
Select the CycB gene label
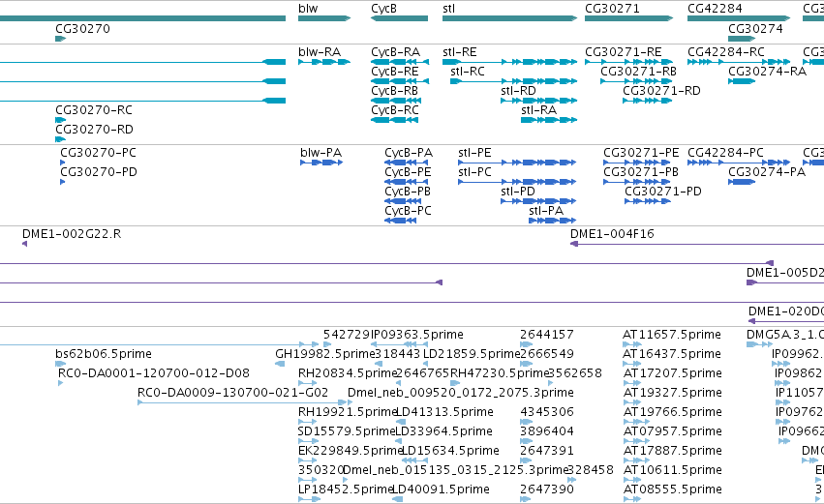[x=383, y=9]
